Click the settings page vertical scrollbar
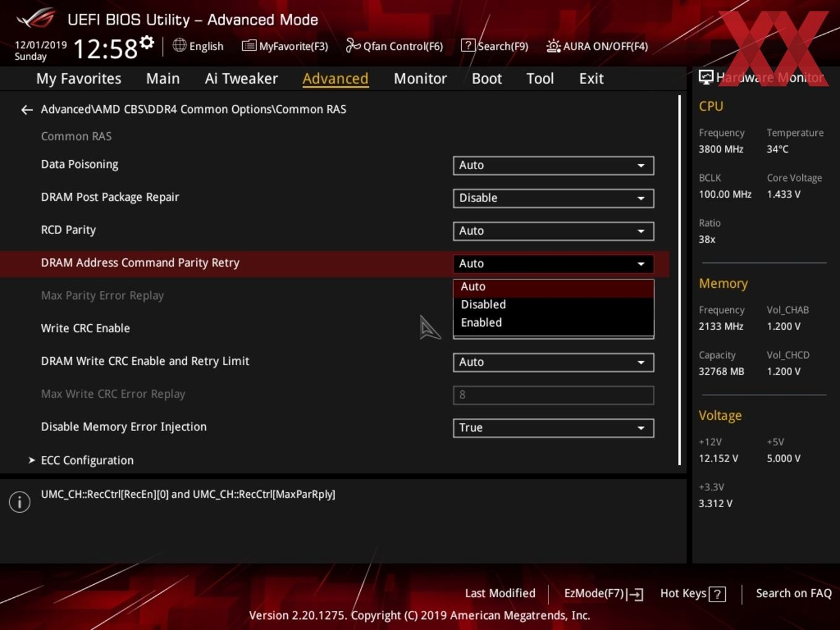Image resolution: width=840 pixels, height=630 pixels. coord(679,280)
